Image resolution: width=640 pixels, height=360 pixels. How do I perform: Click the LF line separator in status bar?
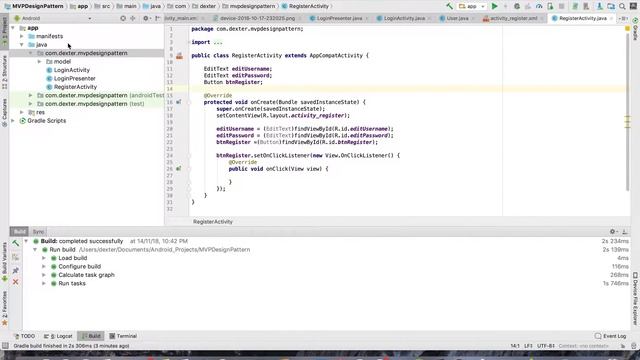tap(528, 346)
